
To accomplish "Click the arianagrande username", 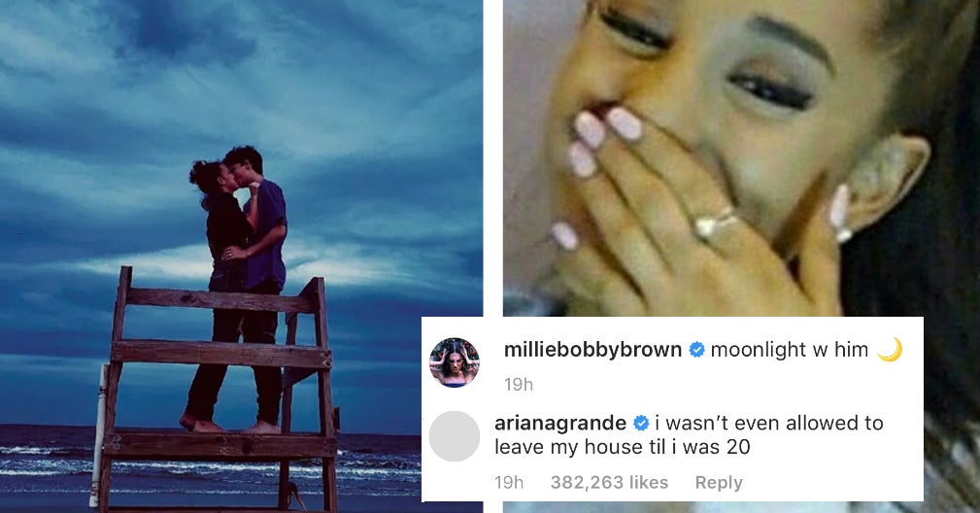I will point(560,423).
